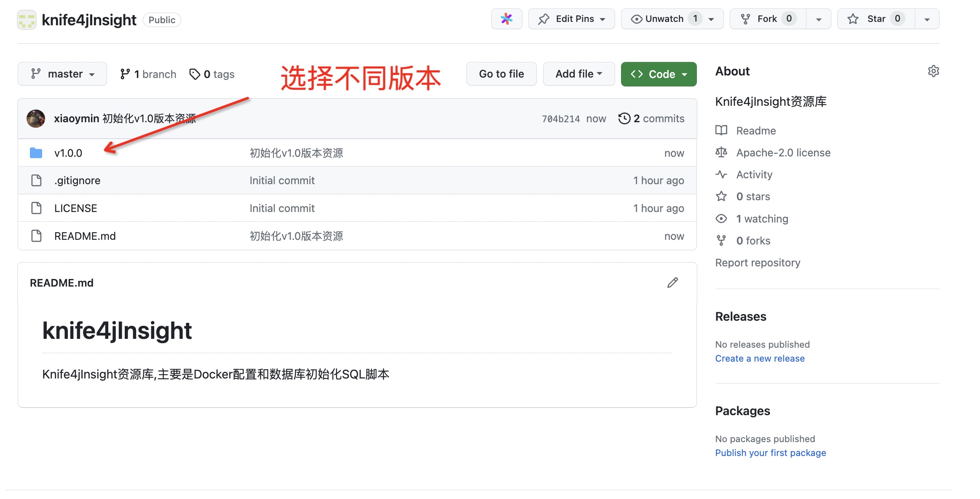Click the Go to file button
This screenshot has height=499, width=980.
[501, 74]
